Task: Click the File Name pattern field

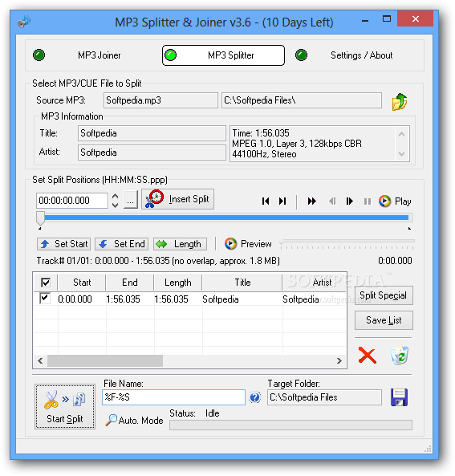Action: 173,397
